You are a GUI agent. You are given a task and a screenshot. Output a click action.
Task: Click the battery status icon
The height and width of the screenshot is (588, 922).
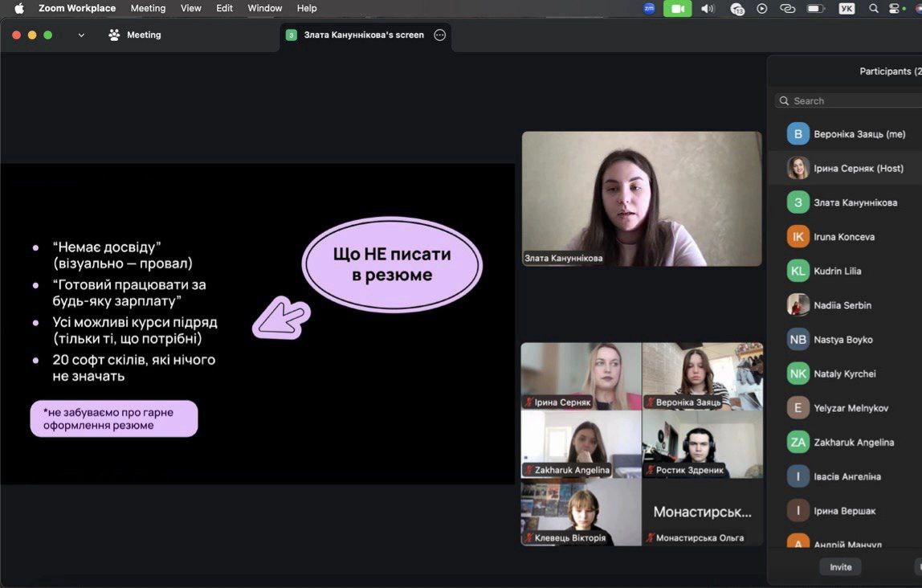[815, 9]
